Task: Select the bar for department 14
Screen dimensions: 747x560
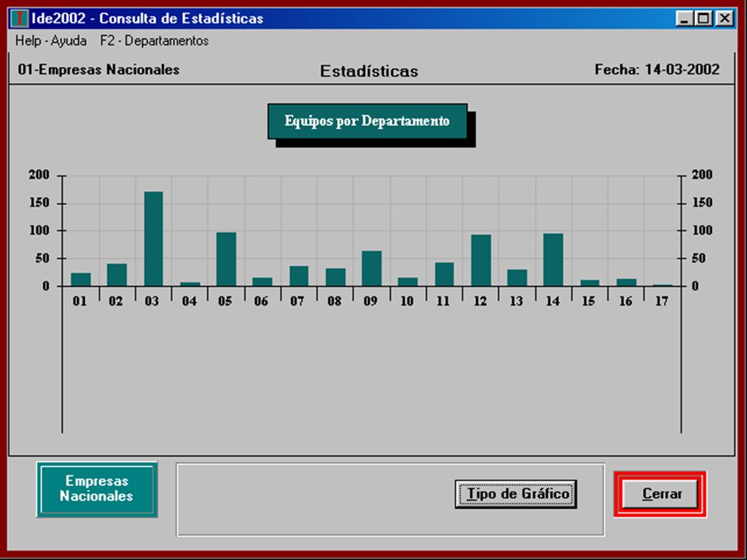Action: 552,260
